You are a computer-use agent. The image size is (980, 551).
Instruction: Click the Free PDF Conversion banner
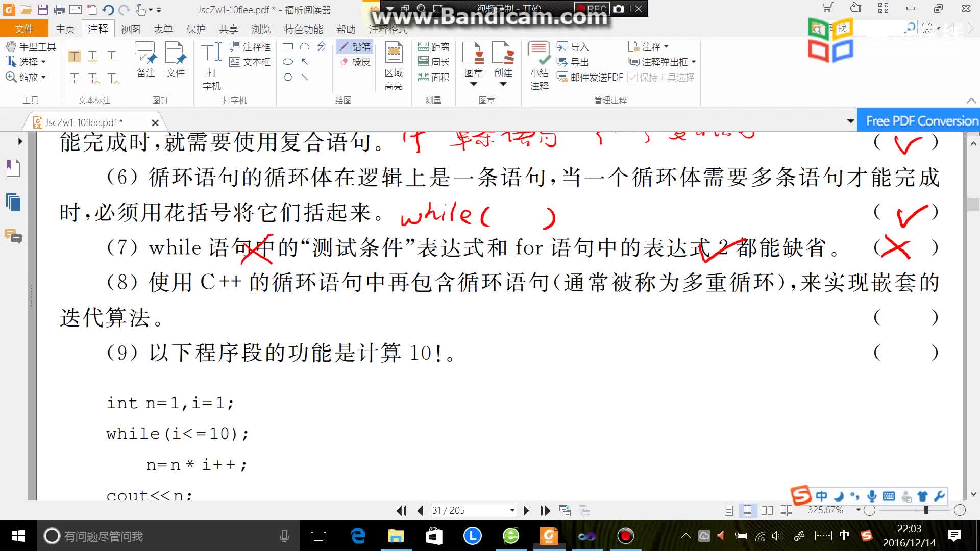(918, 121)
